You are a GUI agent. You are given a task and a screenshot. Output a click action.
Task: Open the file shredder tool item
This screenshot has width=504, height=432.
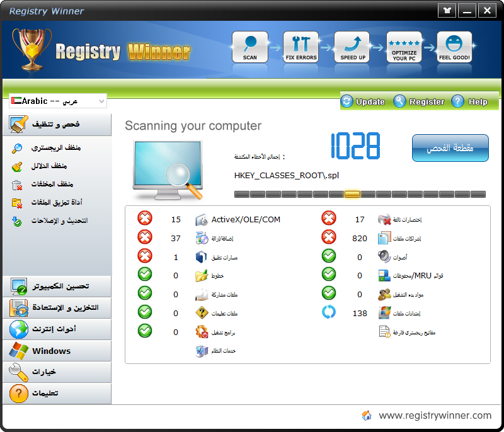(47, 202)
